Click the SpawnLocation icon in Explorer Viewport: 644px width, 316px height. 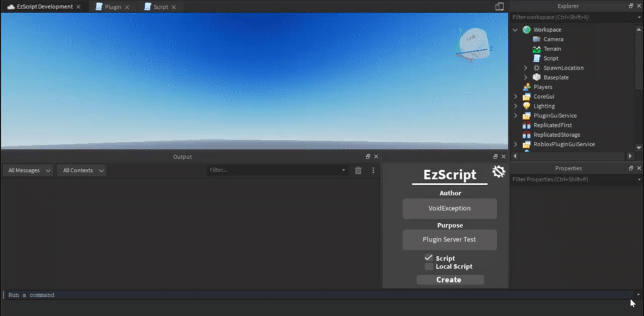[536, 68]
